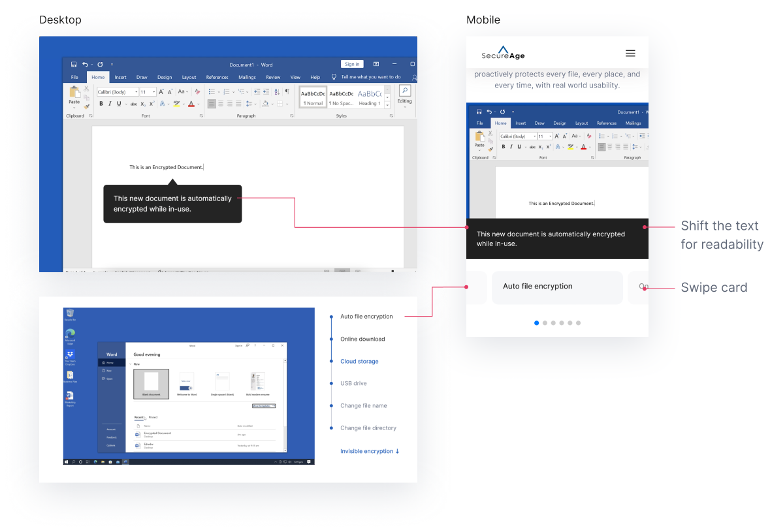Click Cloud storage in feature list

[x=359, y=361]
